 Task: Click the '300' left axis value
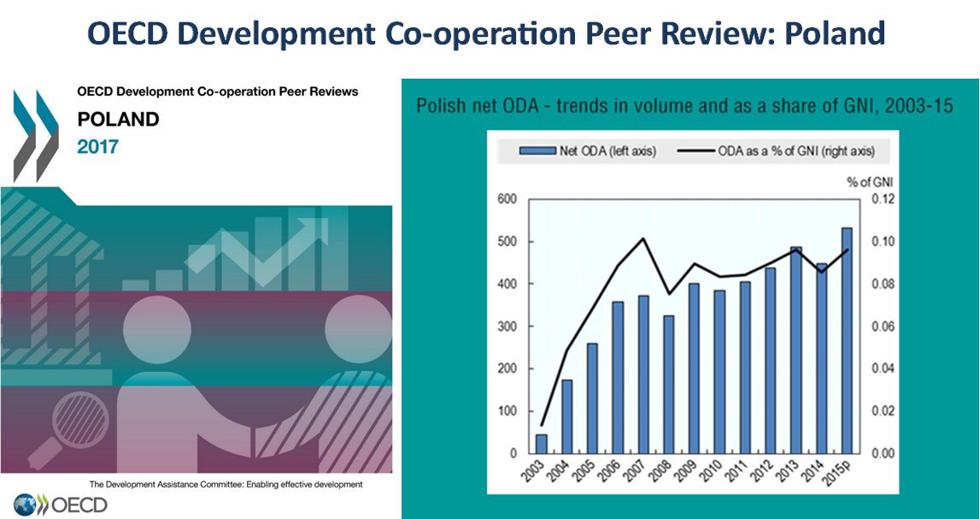[x=507, y=327]
